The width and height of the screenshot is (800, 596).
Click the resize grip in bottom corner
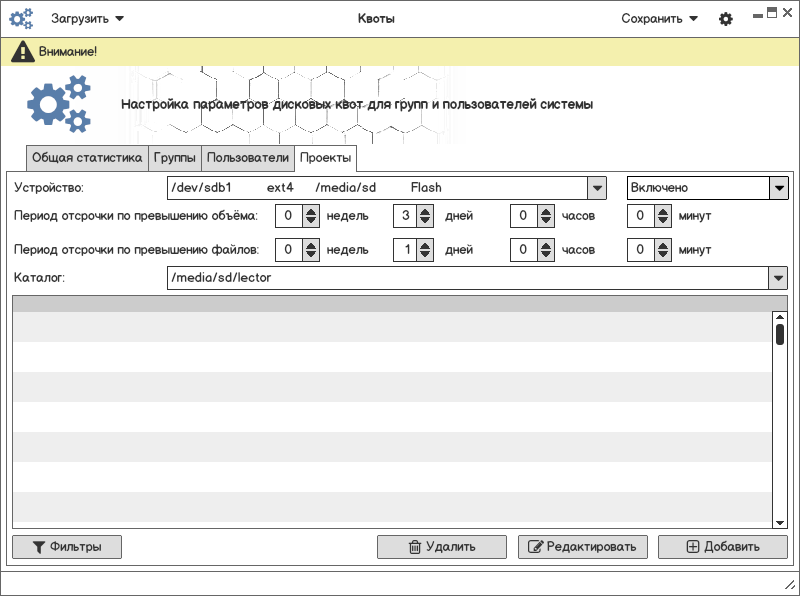click(787, 584)
